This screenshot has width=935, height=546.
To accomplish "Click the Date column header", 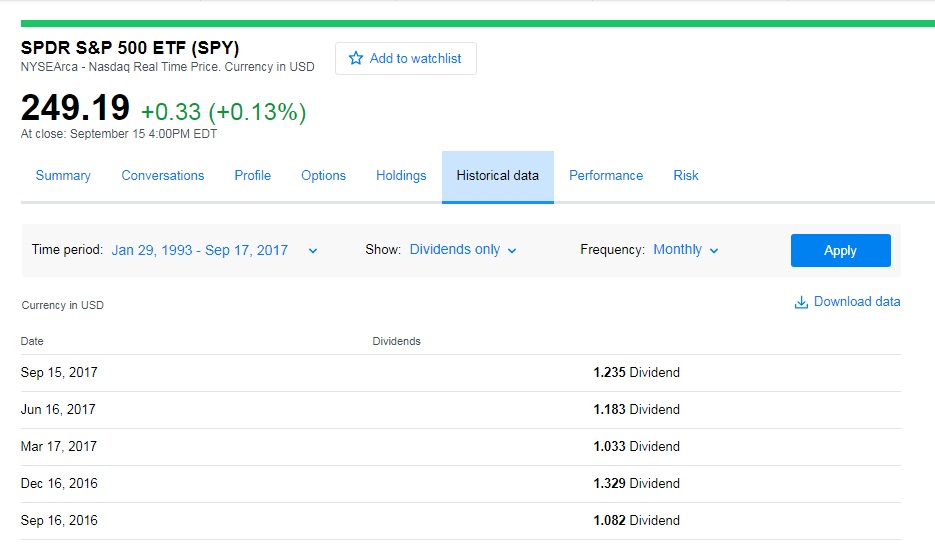I will (32, 342).
